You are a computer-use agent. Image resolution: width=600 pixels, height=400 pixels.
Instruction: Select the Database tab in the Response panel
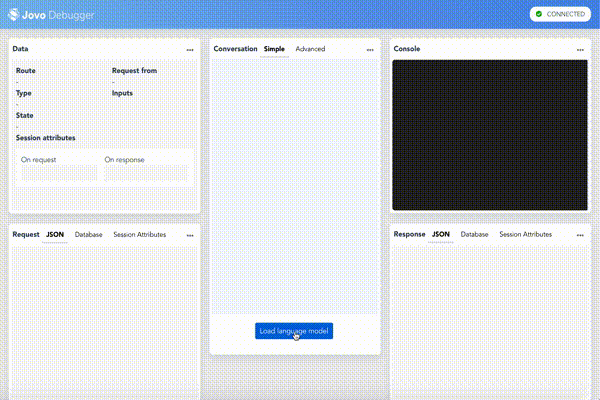coord(474,234)
